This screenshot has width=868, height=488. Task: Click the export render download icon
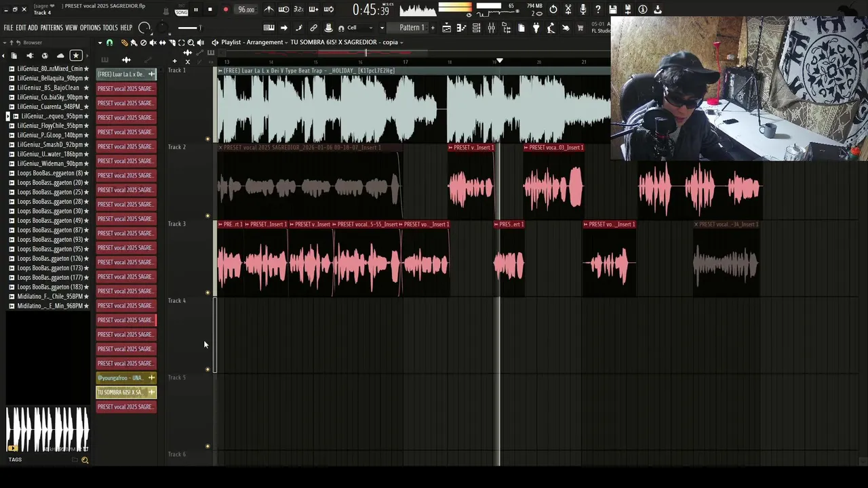click(658, 9)
